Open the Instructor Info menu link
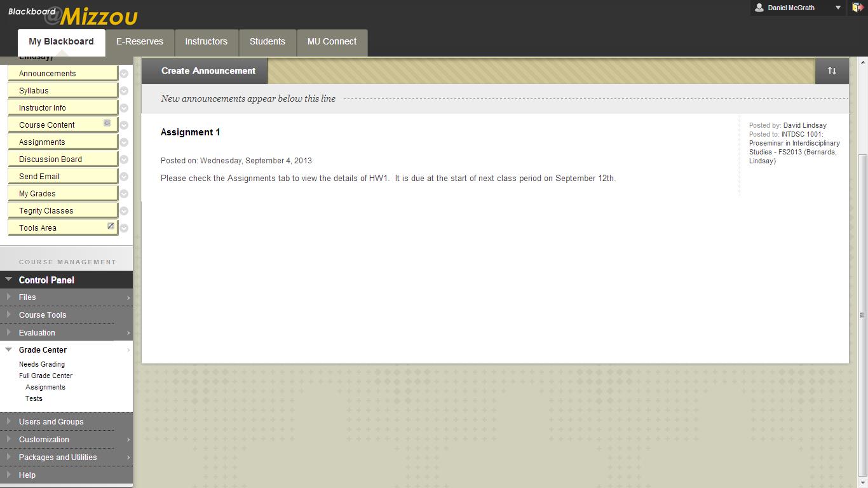 point(43,108)
